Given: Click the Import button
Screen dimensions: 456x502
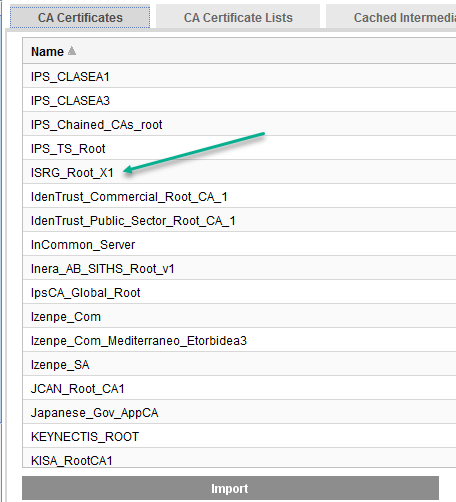Looking at the screenshot, I should (230, 488).
